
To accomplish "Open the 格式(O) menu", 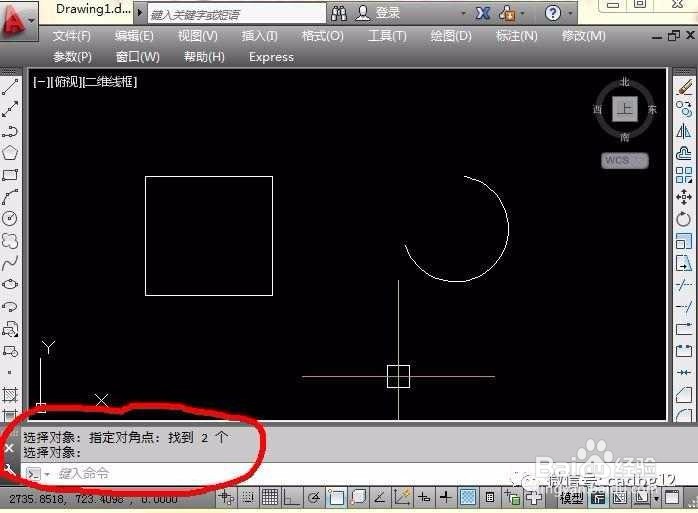I will tap(322, 36).
